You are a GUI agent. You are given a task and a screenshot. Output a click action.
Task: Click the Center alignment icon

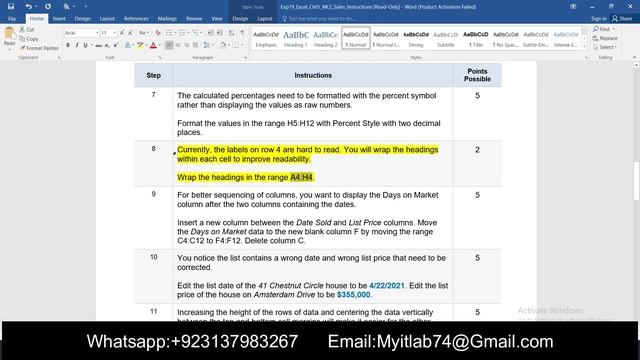coord(178,45)
